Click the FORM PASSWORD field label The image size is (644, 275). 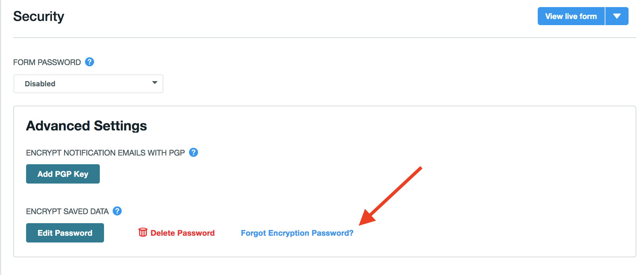coord(47,62)
